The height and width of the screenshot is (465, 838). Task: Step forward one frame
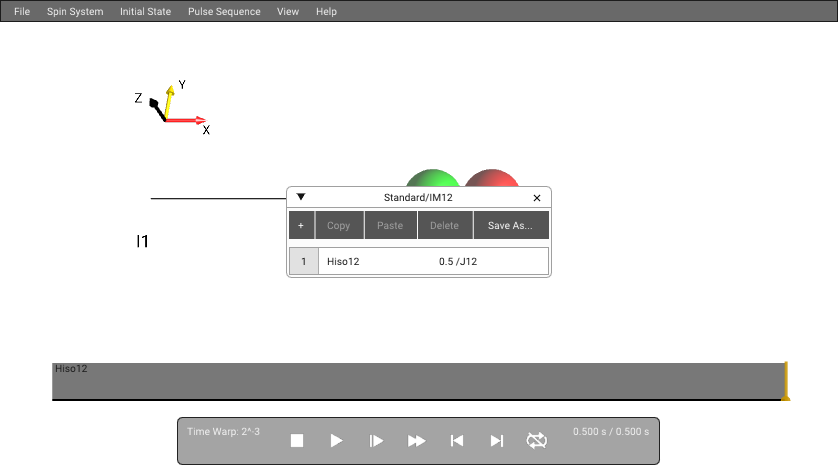pos(376,441)
